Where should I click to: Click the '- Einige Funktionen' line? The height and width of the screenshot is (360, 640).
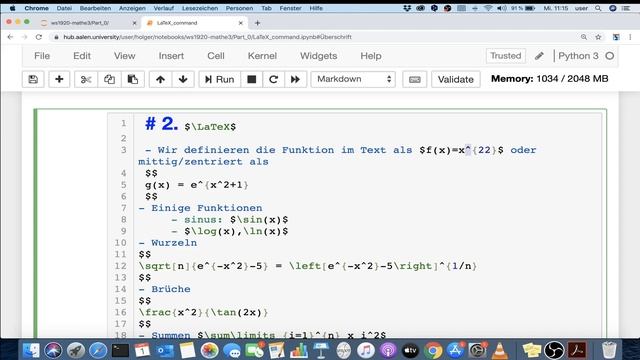(x=200, y=208)
